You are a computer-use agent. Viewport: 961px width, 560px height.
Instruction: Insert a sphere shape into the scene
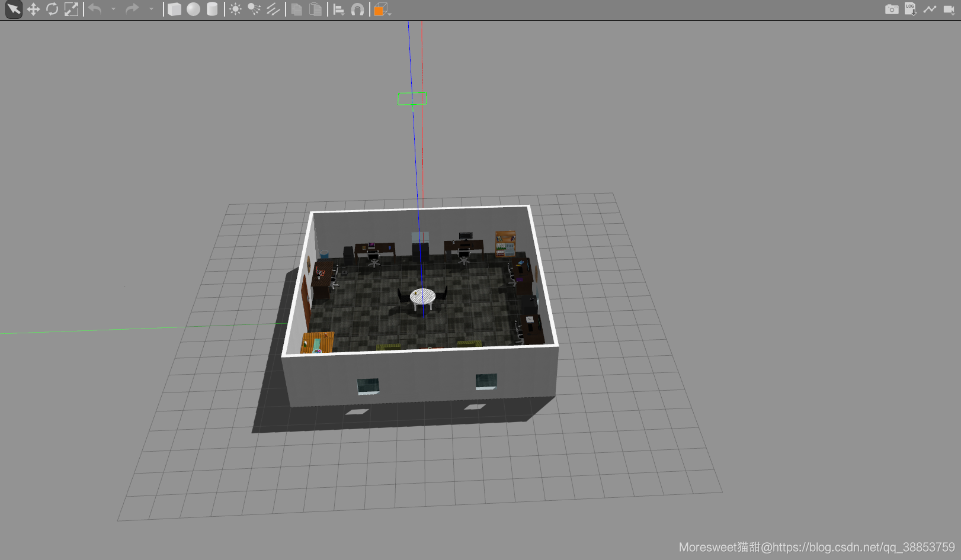193,9
